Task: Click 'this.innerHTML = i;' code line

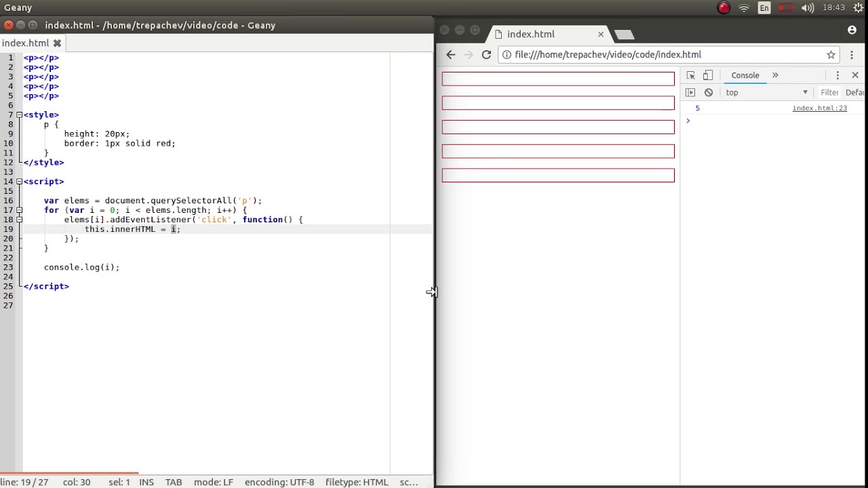Action: click(x=132, y=229)
